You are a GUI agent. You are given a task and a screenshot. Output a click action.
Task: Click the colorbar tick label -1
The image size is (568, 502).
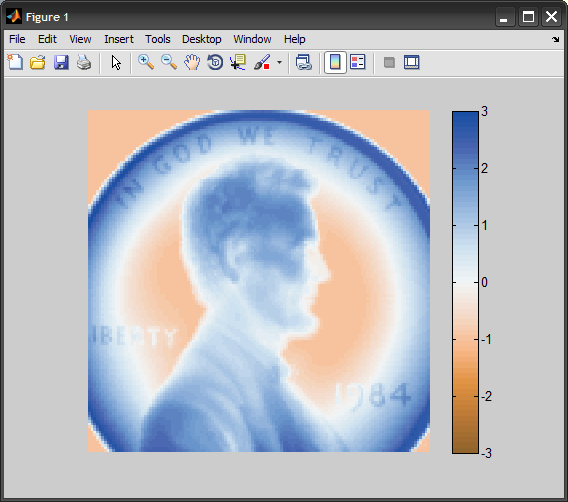coord(486,339)
